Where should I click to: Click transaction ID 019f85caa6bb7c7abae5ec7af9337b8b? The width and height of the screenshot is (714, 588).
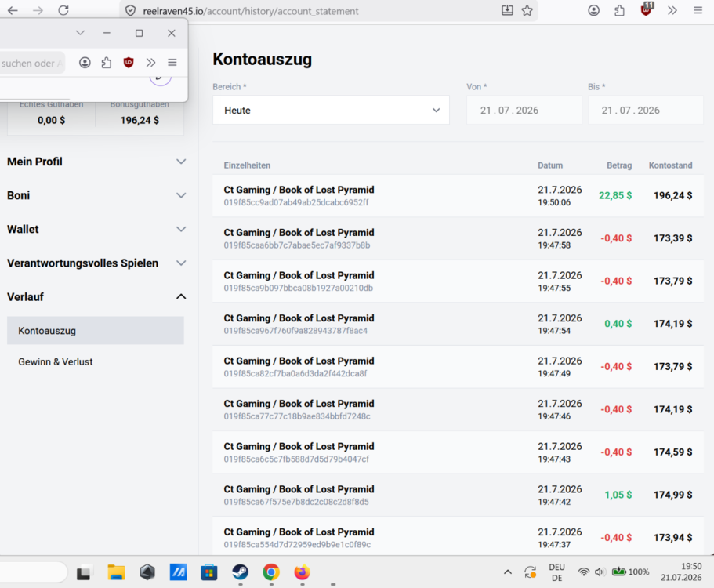297,245
